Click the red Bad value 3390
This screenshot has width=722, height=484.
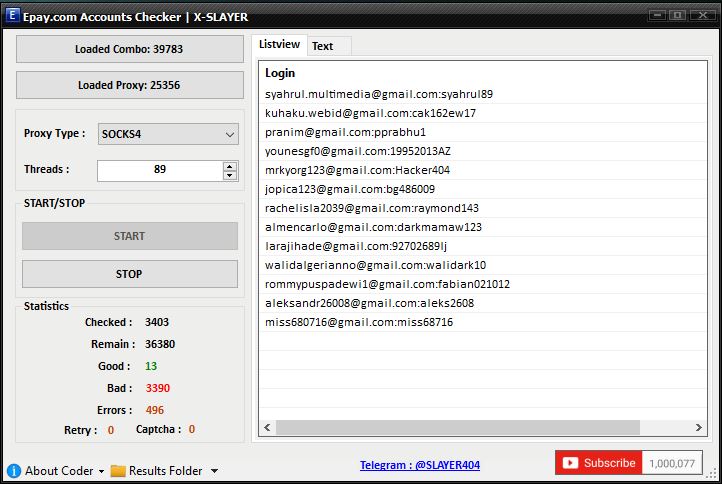158,388
